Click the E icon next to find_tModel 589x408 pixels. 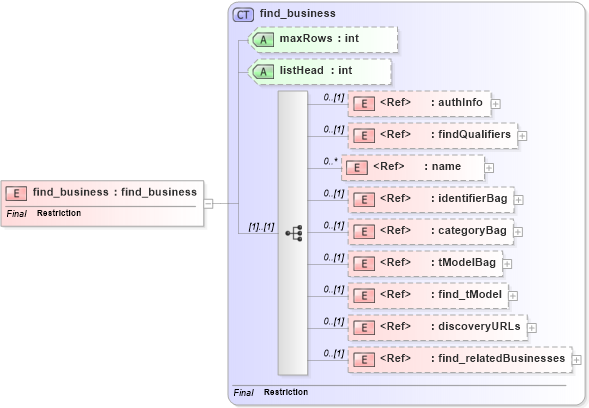[364, 296]
